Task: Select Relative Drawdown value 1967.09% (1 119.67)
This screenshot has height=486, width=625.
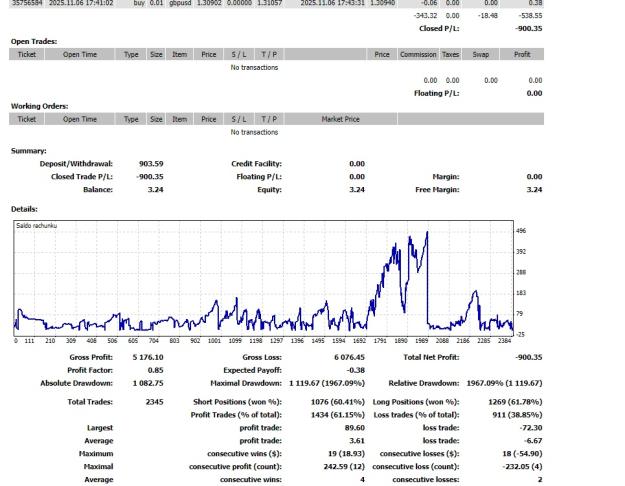Action: tap(504, 383)
